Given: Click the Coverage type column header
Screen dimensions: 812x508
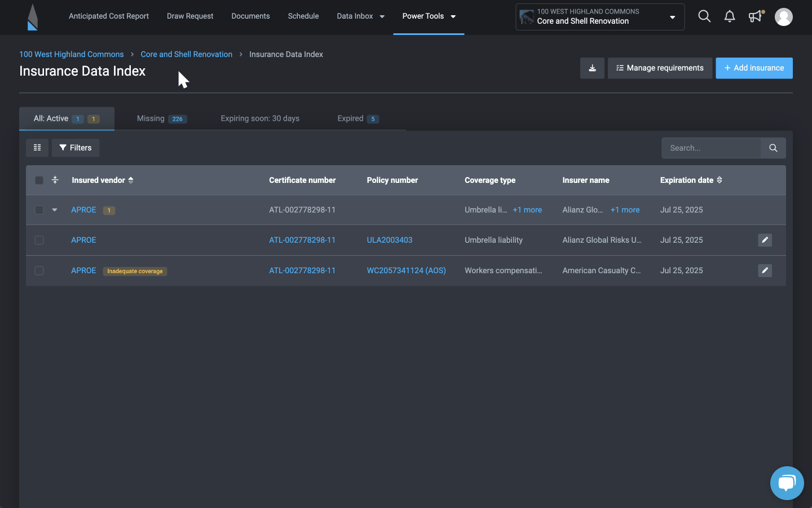Looking at the screenshot, I should tap(490, 180).
